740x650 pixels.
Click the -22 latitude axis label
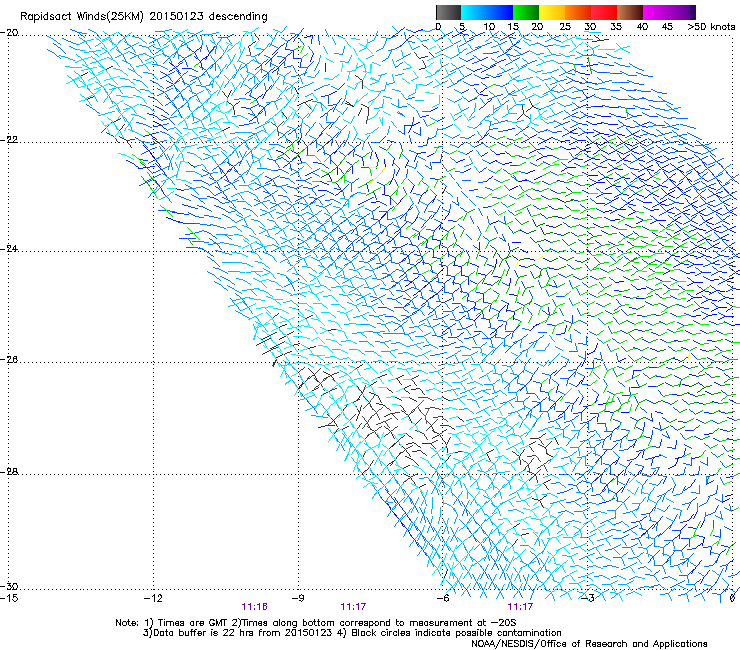[x=9, y=140]
